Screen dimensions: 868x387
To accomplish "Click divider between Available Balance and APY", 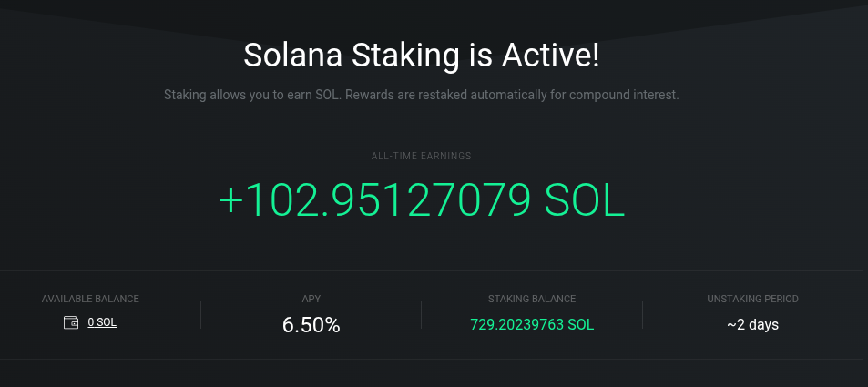I will (200, 315).
